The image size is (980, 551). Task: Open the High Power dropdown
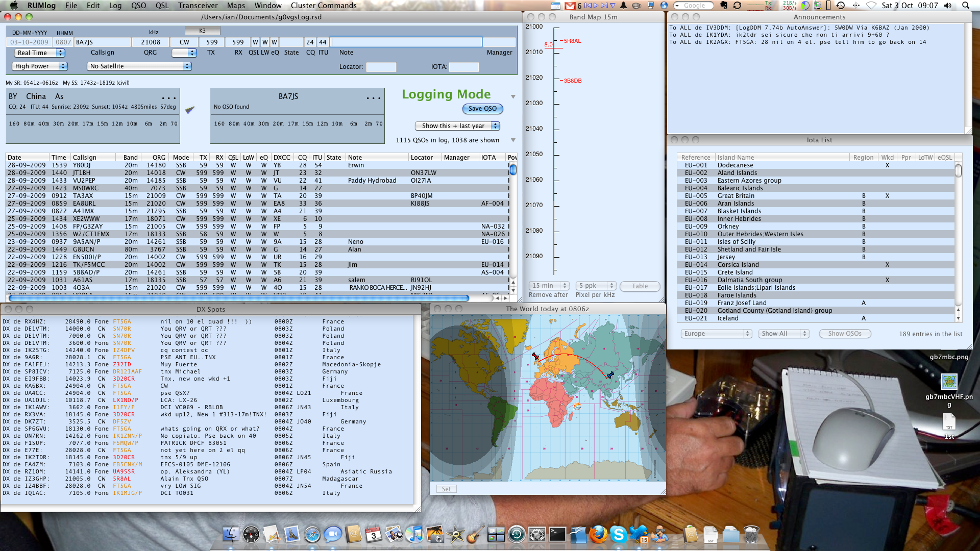[40, 66]
